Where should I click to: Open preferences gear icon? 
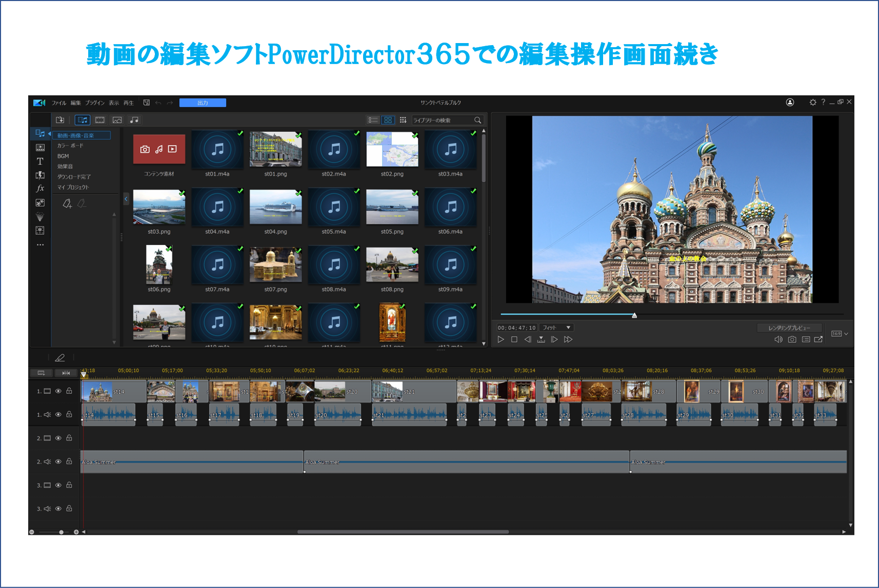point(813,103)
